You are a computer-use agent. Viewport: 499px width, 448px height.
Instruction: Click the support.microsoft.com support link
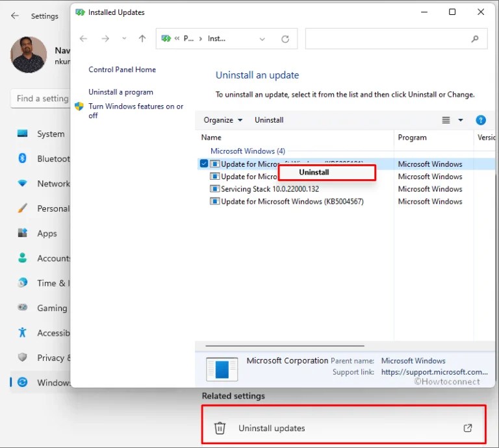(x=435, y=372)
